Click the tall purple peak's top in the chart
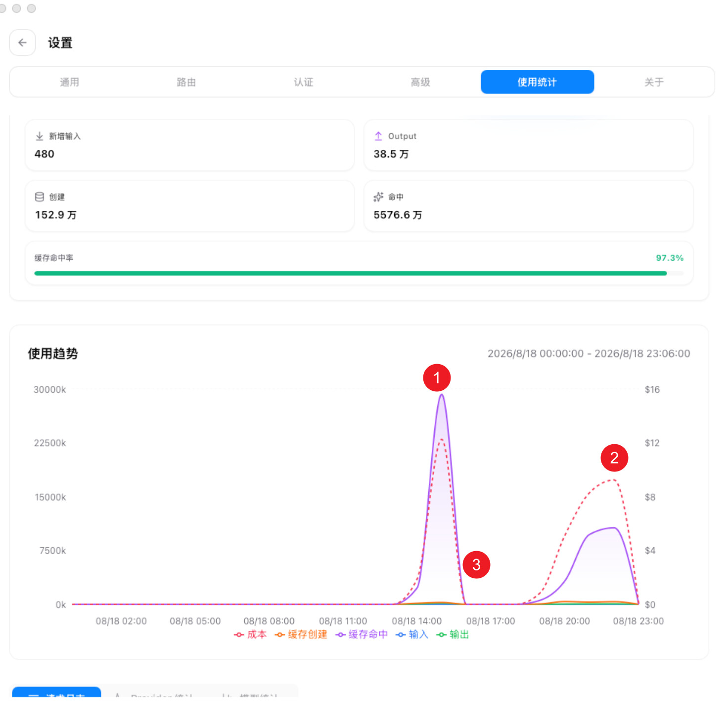Screen dimensions: 728x704 pos(442,395)
